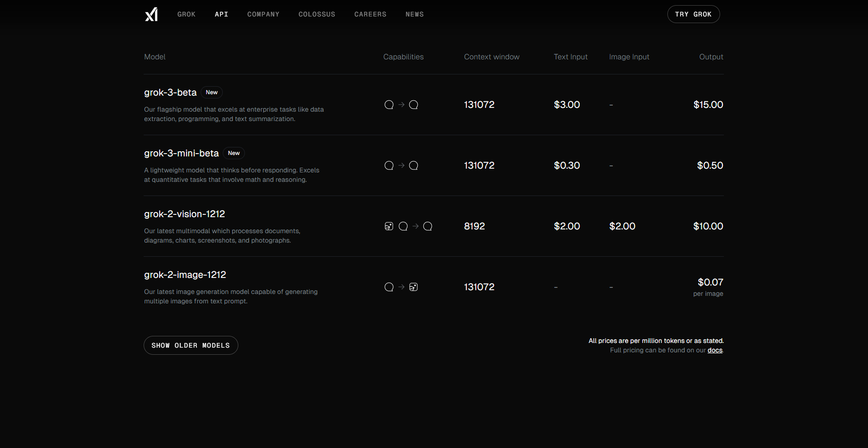Click the grok-3-mini-beta lightweight model description

232,175
